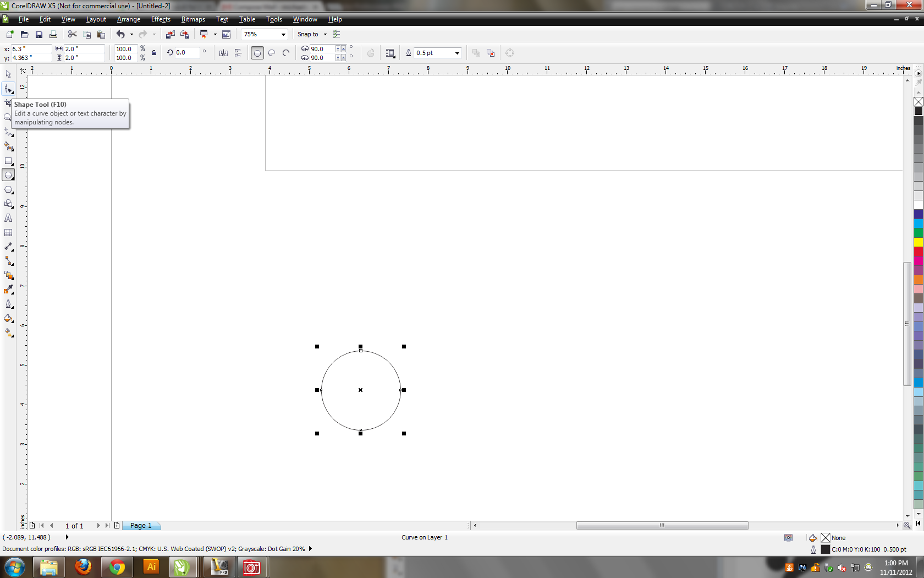This screenshot has width=924, height=578.
Task: Toggle the lock ratio button
Action: tap(154, 53)
